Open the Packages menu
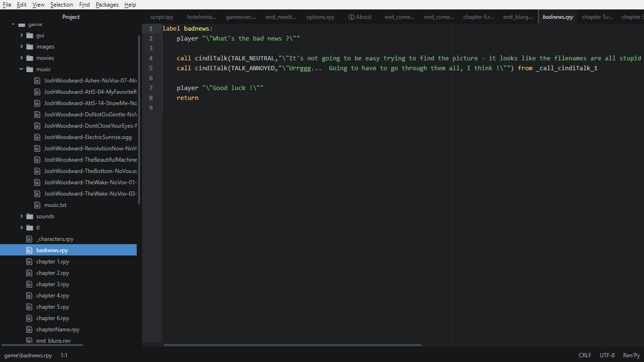 pyautogui.click(x=107, y=5)
